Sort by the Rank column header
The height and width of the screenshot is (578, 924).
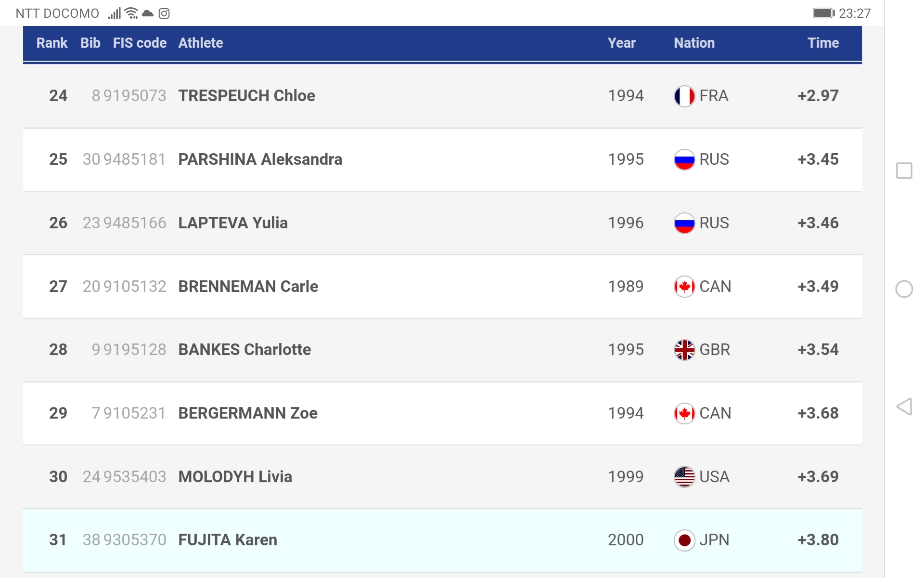[x=52, y=43]
